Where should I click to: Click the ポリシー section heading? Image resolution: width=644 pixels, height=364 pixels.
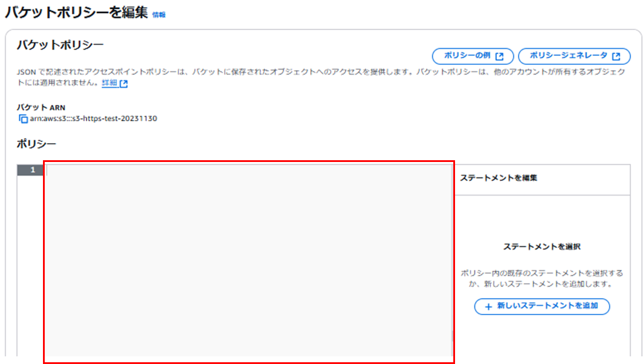pos(36,144)
